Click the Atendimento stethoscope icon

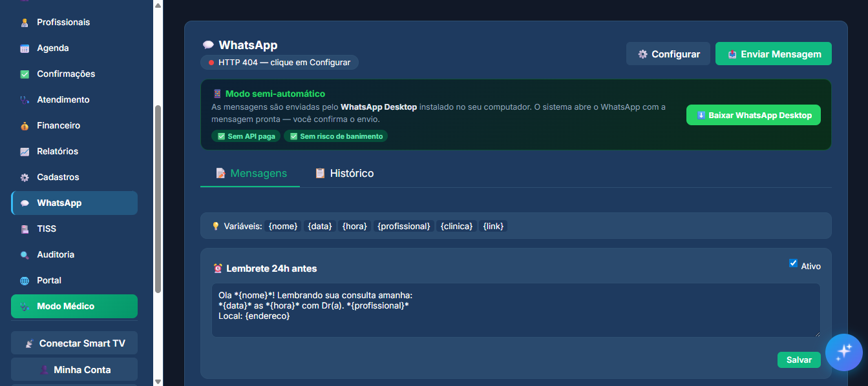coord(25,100)
